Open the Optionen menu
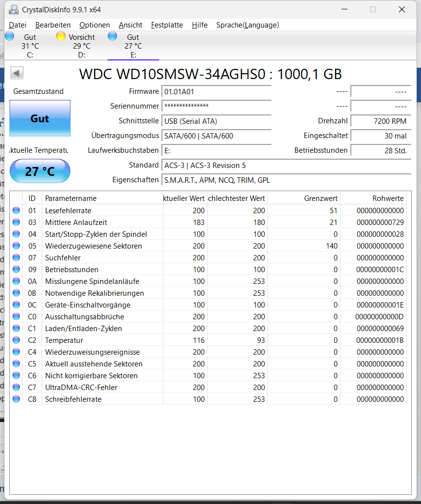The height and width of the screenshot is (504, 421). click(95, 25)
